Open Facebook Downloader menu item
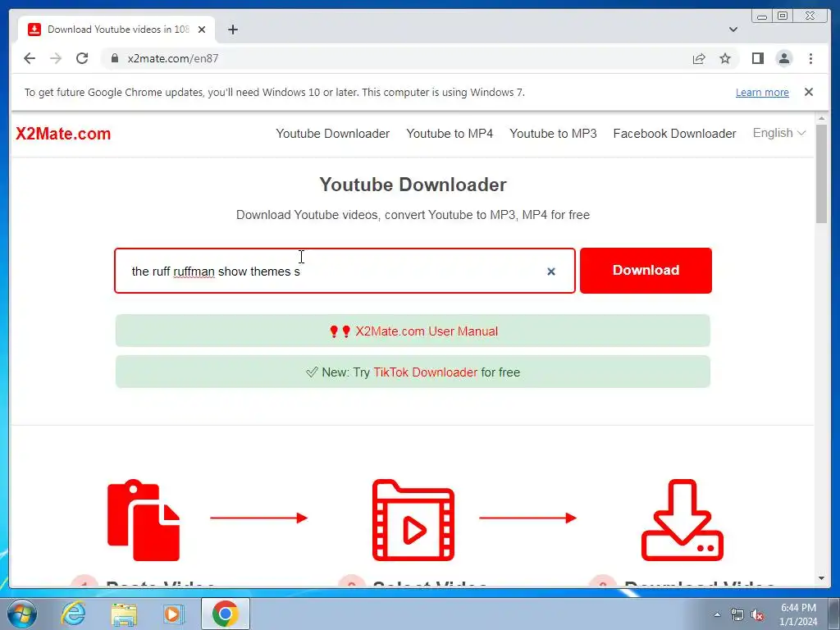Image resolution: width=840 pixels, height=630 pixels. [x=674, y=134]
